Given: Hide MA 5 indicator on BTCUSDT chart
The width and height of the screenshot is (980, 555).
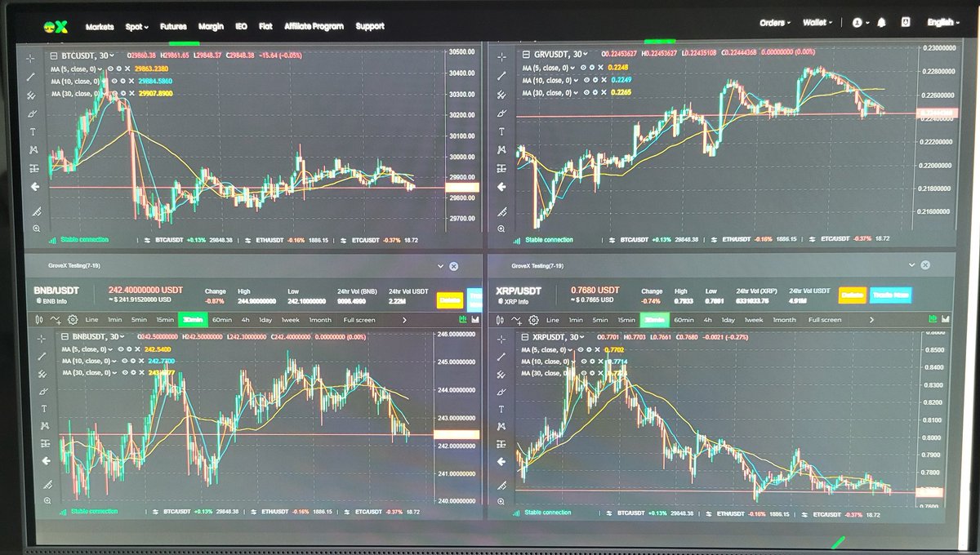Looking at the screenshot, I should (x=111, y=69).
